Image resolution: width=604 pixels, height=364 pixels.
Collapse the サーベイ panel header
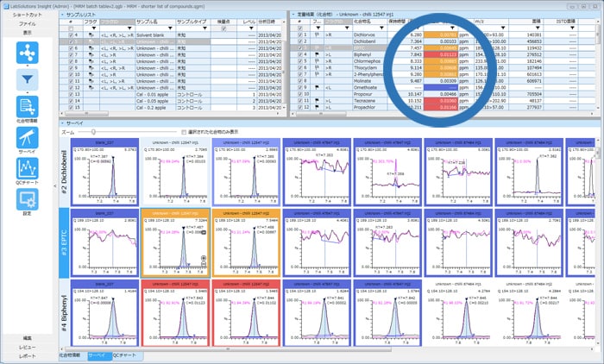pyautogui.click(x=62, y=123)
